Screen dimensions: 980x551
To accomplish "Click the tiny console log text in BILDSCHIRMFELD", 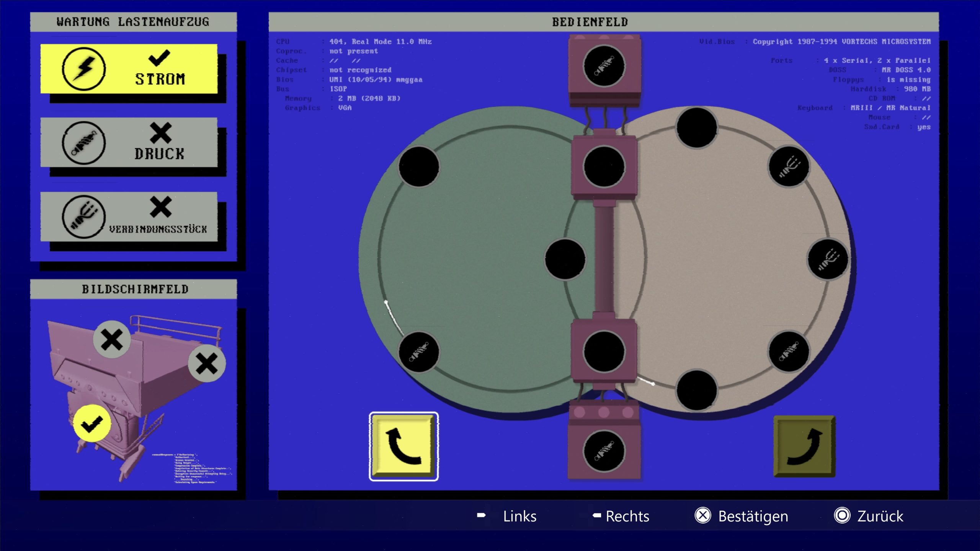I will pos(192,468).
